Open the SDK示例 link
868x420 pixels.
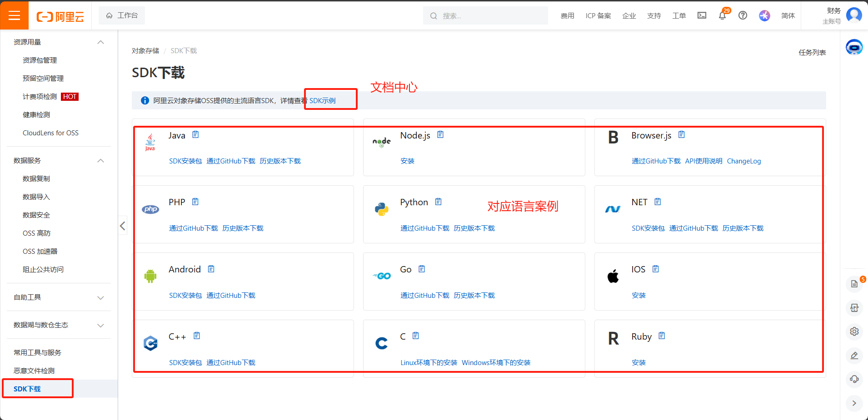click(x=322, y=100)
